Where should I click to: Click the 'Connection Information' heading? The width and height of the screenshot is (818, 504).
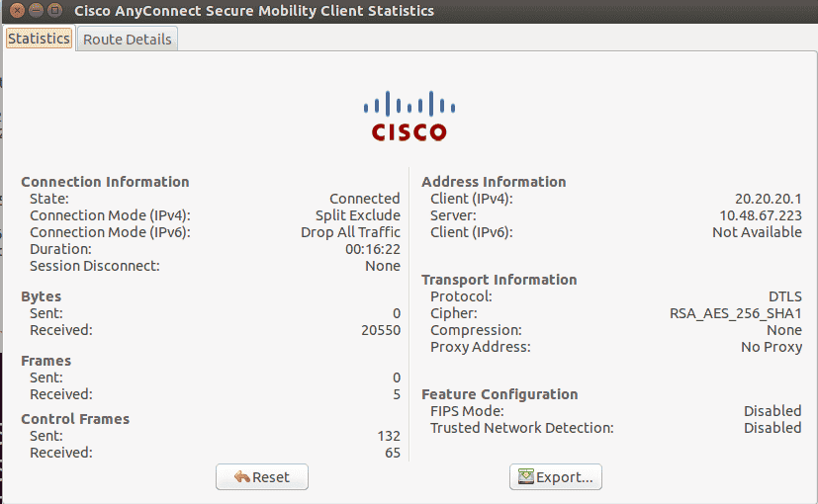pos(105,182)
